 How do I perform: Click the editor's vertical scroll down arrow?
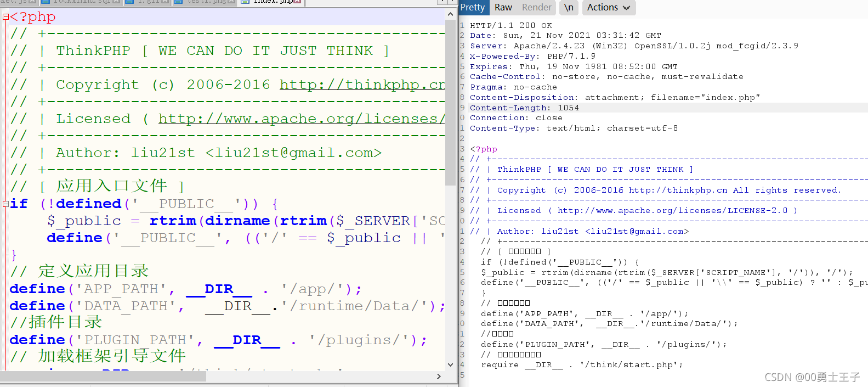click(x=451, y=364)
